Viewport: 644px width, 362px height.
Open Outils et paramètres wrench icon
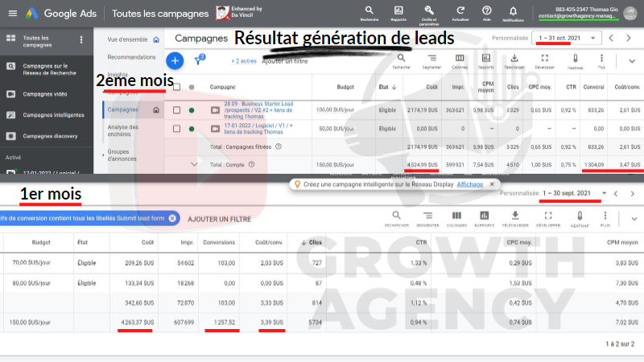[428, 11]
